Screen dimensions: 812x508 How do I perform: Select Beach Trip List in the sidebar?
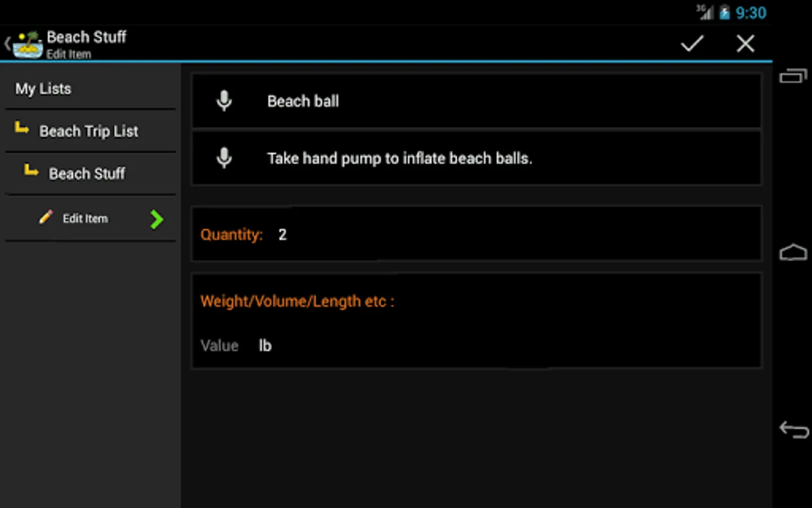[89, 131]
